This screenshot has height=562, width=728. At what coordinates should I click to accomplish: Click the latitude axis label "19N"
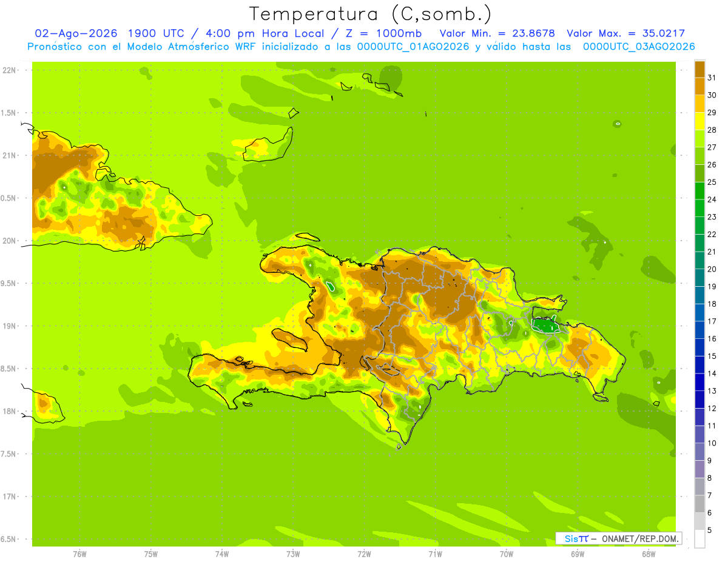coord(10,326)
